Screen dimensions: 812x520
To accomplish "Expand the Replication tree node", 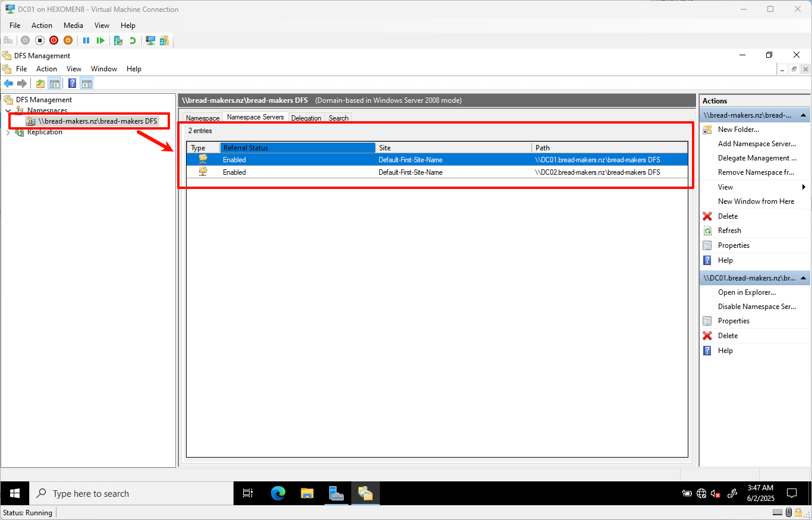I will pos(8,132).
